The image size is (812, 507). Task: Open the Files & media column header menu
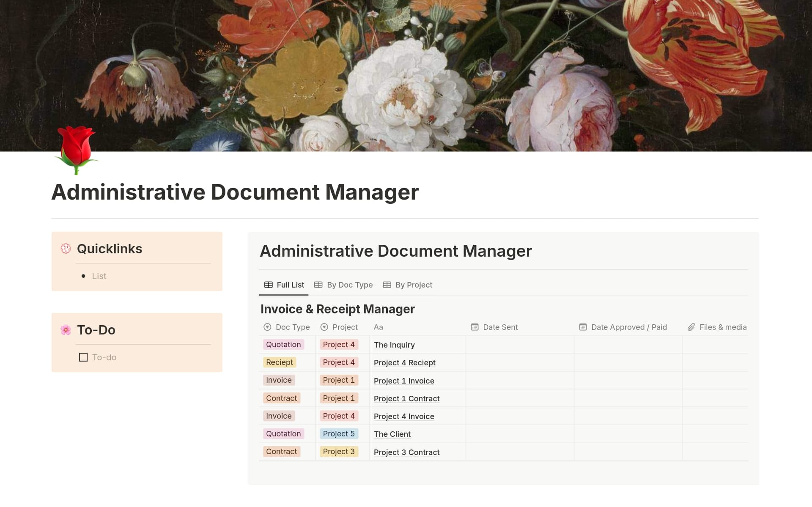(x=723, y=327)
